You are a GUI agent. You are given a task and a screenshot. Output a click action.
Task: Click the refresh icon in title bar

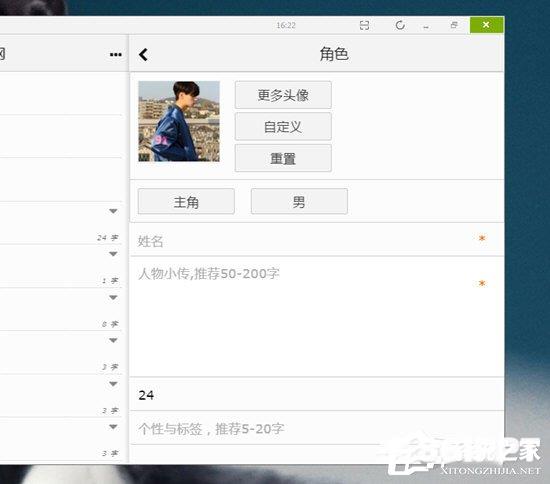[x=400, y=25]
